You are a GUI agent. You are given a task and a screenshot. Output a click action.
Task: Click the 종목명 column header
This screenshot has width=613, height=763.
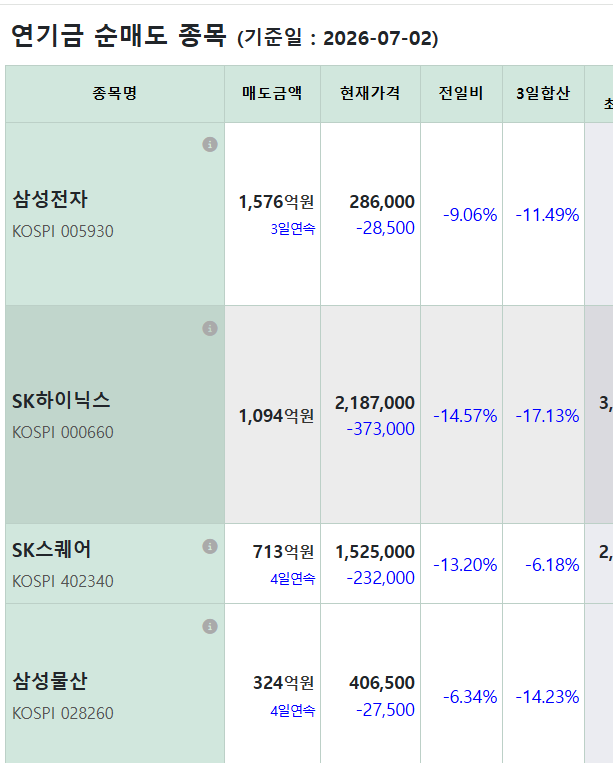coord(115,93)
